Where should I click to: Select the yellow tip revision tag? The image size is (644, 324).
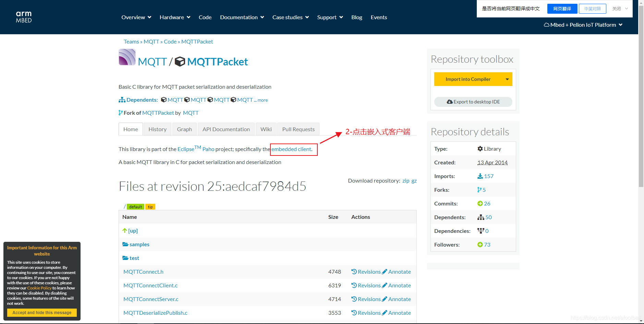[x=150, y=207]
